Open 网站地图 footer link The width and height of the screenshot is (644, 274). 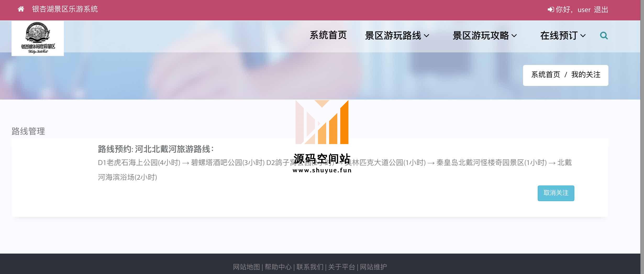(x=246, y=267)
